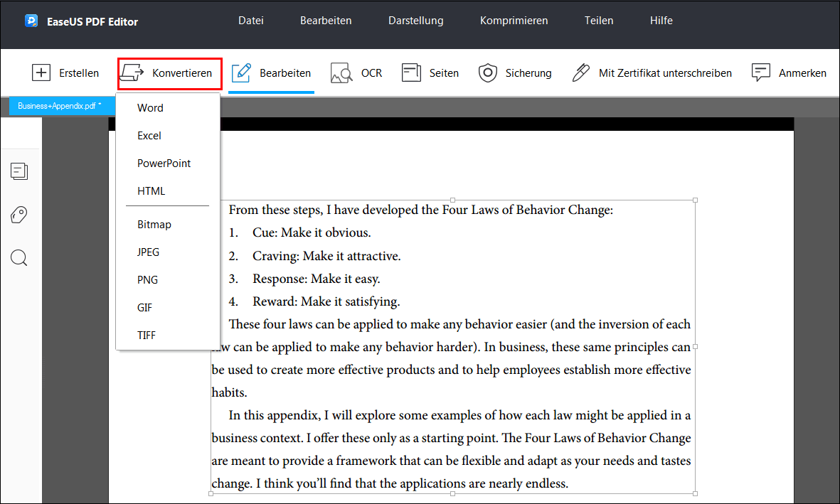The image size is (840, 504).
Task: Open the search magnifier in sidebar
Action: pos(19,258)
